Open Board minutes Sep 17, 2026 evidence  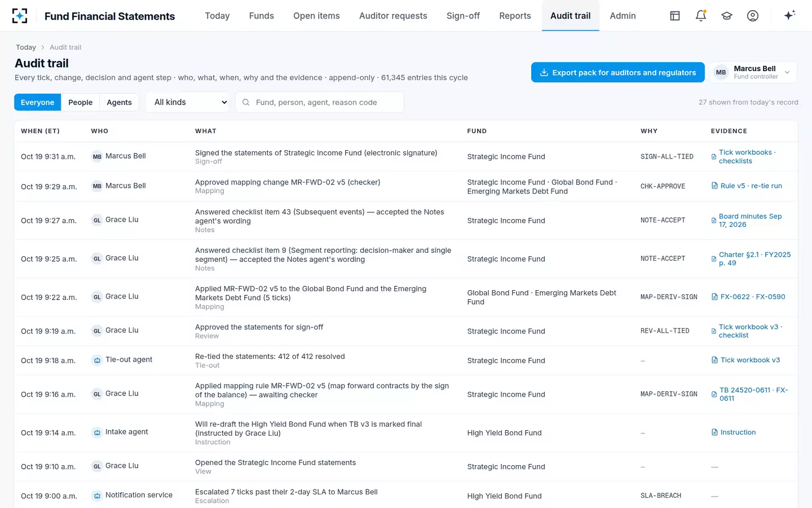pos(747,220)
